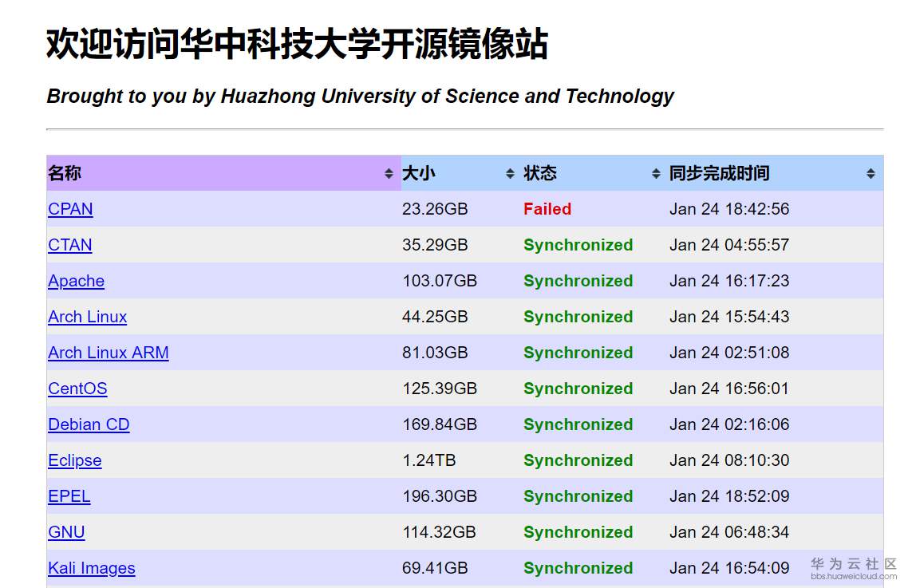The height and width of the screenshot is (588, 908).
Task: Click the 同步完成时间 column header text
Action: click(719, 173)
